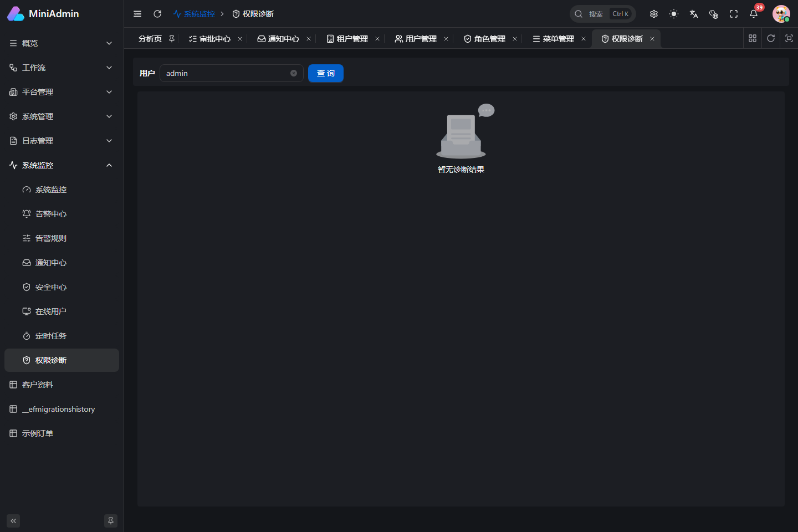Image resolution: width=798 pixels, height=532 pixels.
Task: Open 通知中心 in the sidebar
Action: [62, 263]
